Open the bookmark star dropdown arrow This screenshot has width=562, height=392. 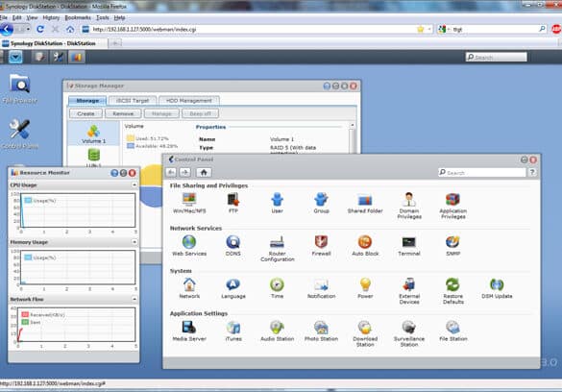pos(429,29)
